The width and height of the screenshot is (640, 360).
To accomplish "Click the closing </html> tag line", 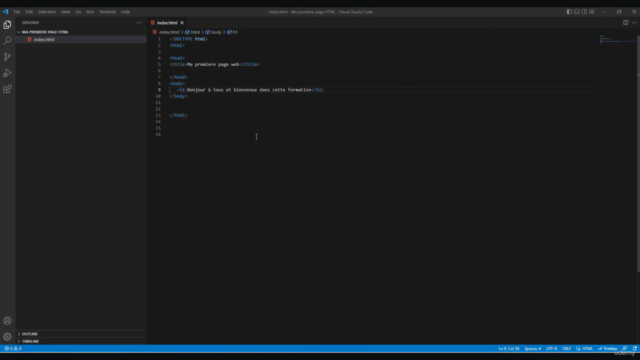I will pyautogui.click(x=178, y=116).
